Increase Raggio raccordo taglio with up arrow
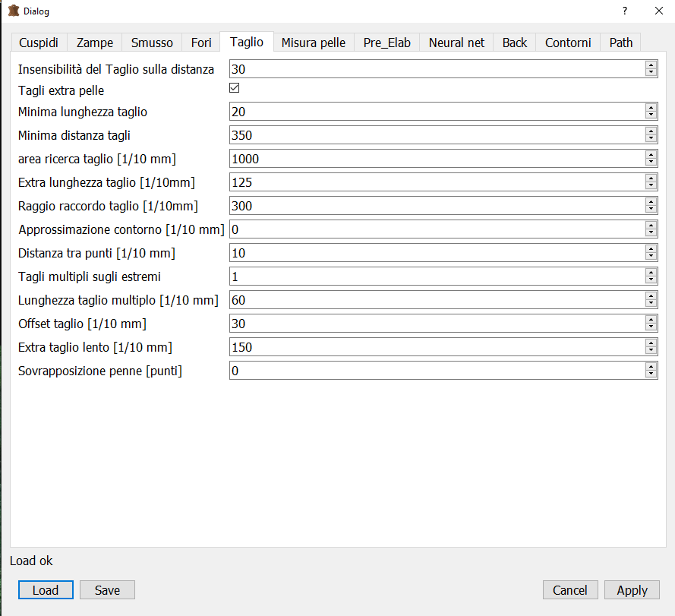The width and height of the screenshot is (675, 616). pyautogui.click(x=651, y=202)
